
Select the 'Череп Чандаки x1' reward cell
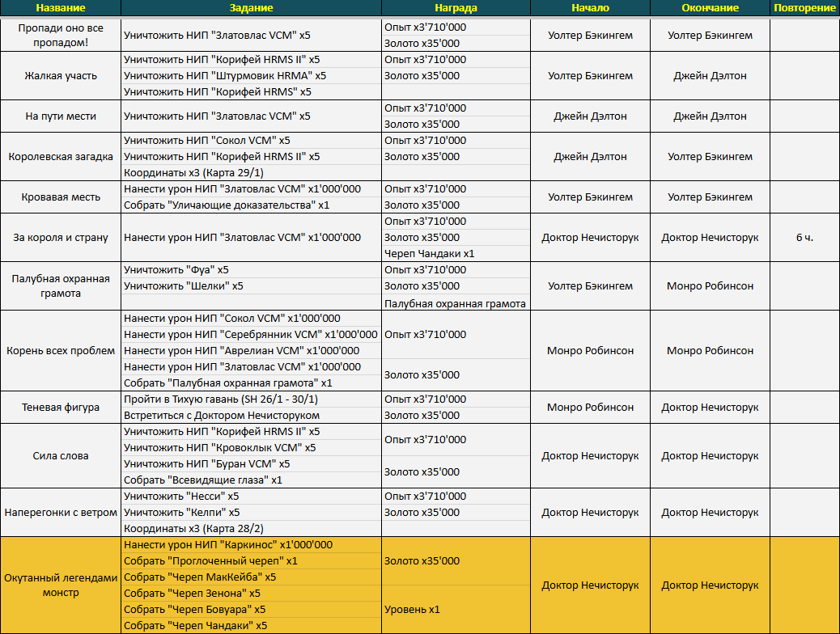pyautogui.click(x=430, y=254)
